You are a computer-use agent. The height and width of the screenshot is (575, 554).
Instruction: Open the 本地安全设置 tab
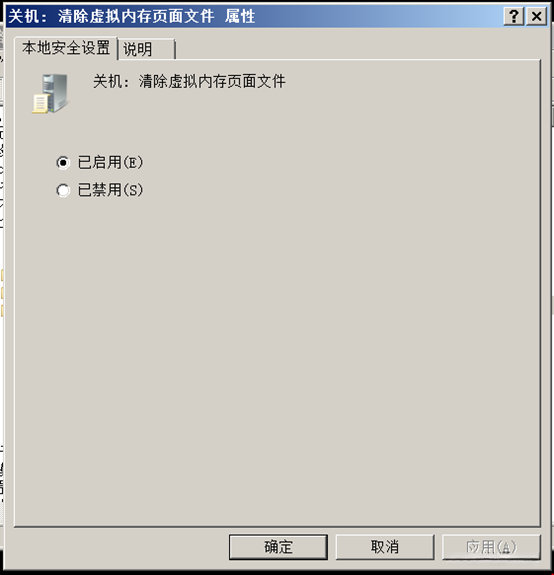(66, 48)
